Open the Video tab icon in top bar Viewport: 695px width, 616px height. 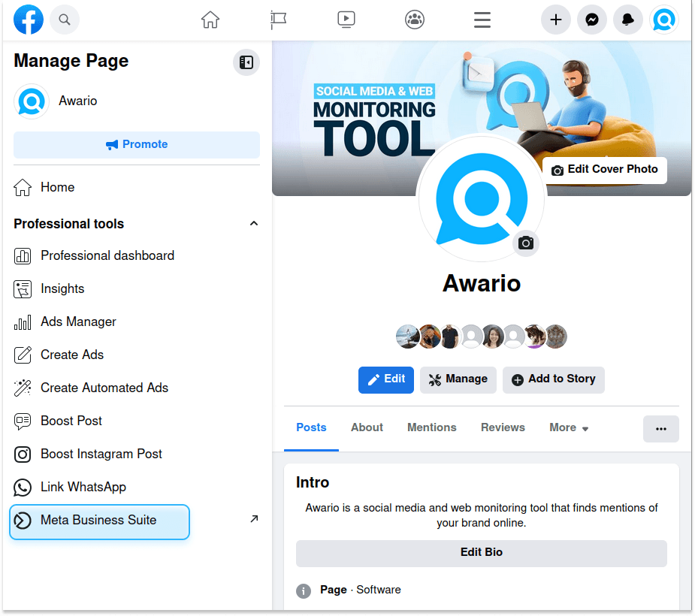346,20
